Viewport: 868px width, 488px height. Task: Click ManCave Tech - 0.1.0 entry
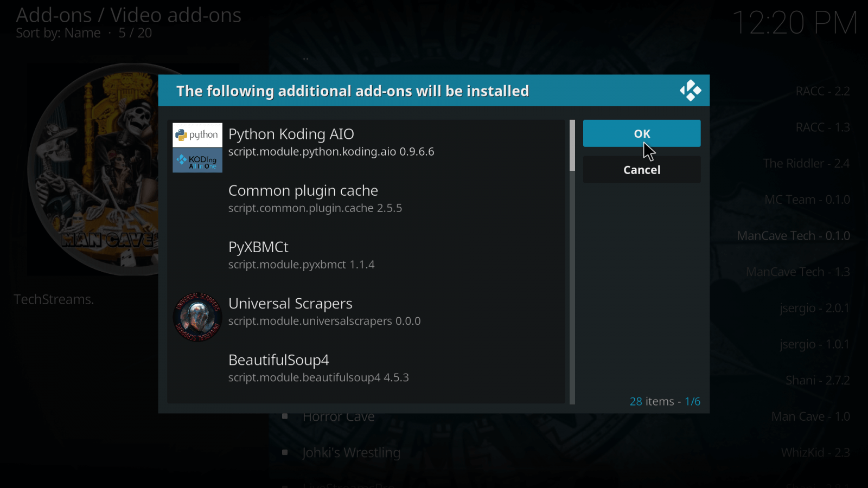pyautogui.click(x=793, y=236)
